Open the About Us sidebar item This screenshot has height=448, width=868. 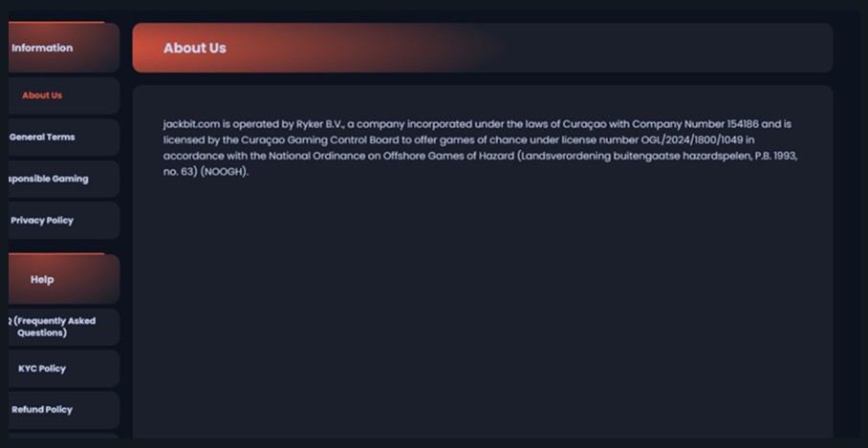point(43,96)
